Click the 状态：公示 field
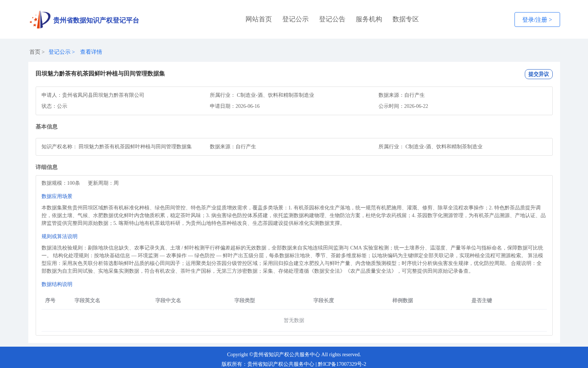Viewport: 588px width, 368px height. point(54,106)
